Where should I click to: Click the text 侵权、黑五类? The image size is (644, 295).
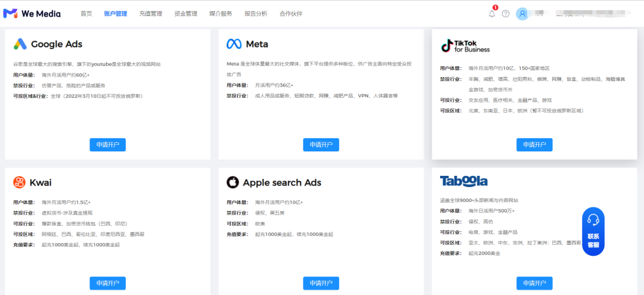tap(270, 213)
